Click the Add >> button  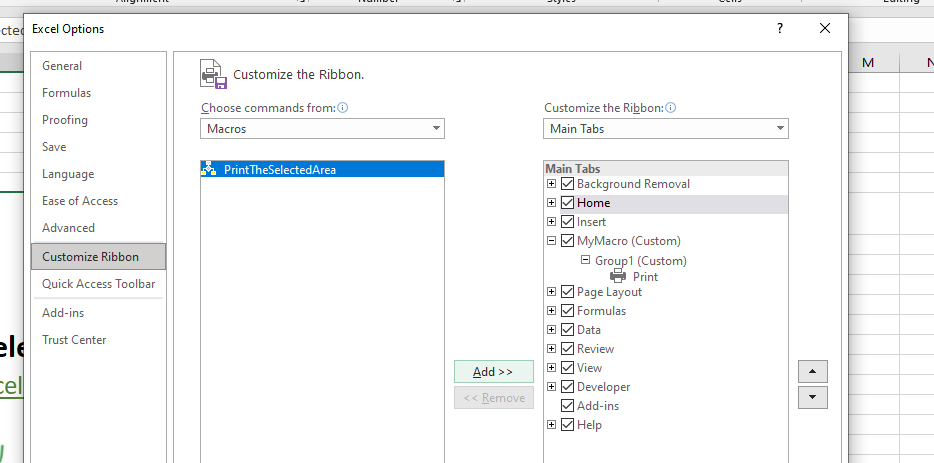[493, 371]
